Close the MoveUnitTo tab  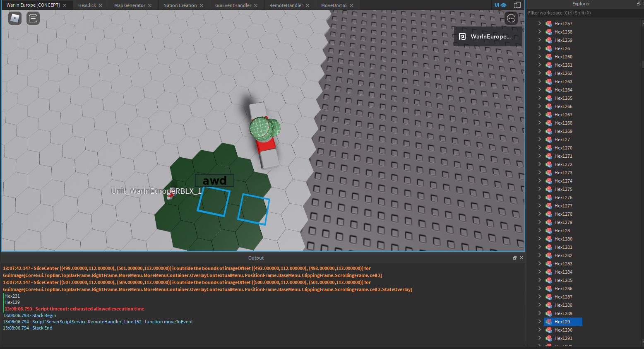pos(351,5)
